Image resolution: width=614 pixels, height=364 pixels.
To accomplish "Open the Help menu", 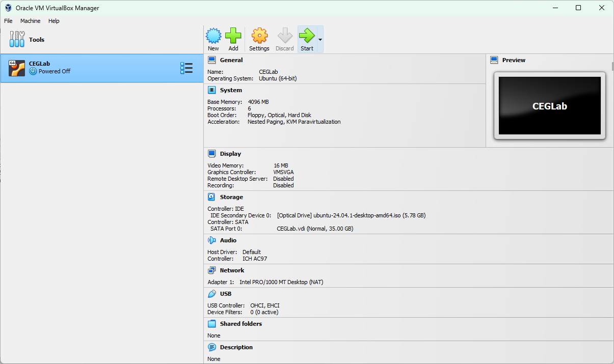I will (x=54, y=21).
